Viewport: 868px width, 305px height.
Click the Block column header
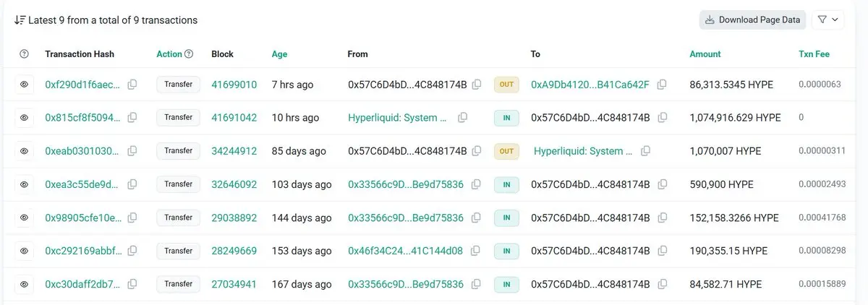point(222,54)
